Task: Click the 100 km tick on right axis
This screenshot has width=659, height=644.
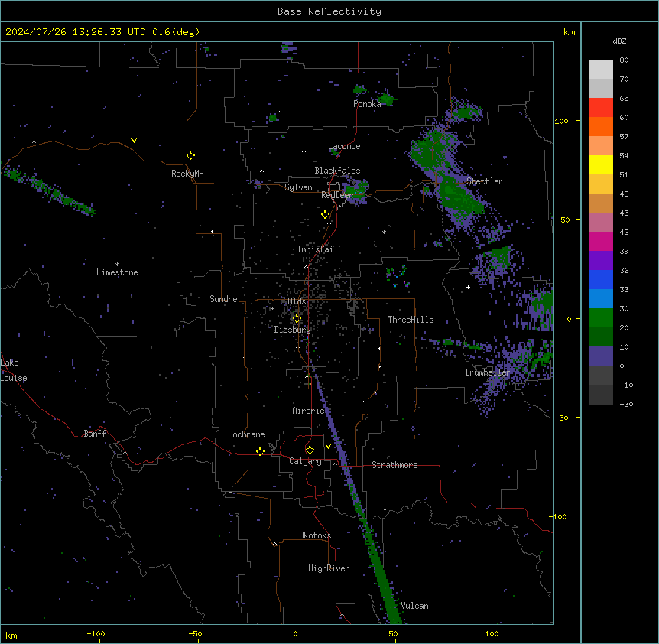Action: click(x=561, y=121)
